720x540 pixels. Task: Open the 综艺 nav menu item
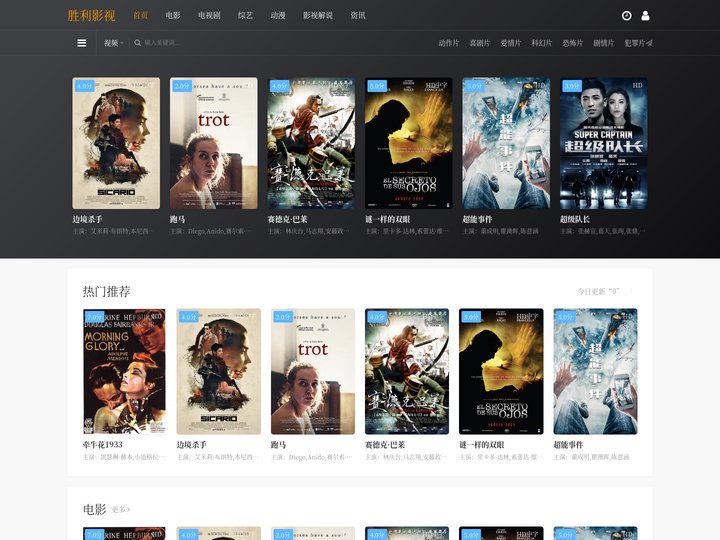[246, 15]
